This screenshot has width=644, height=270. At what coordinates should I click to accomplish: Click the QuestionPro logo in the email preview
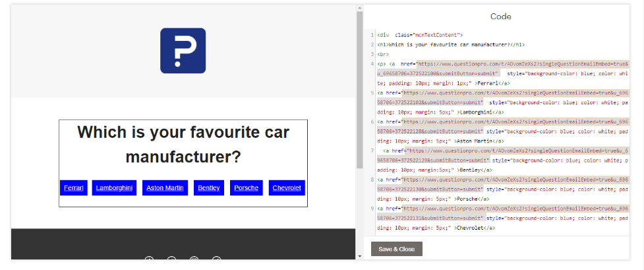click(x=183, y=51)
